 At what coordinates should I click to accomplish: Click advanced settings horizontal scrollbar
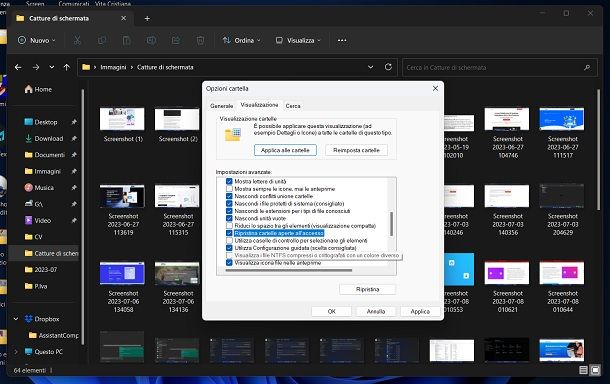(288, 270)
